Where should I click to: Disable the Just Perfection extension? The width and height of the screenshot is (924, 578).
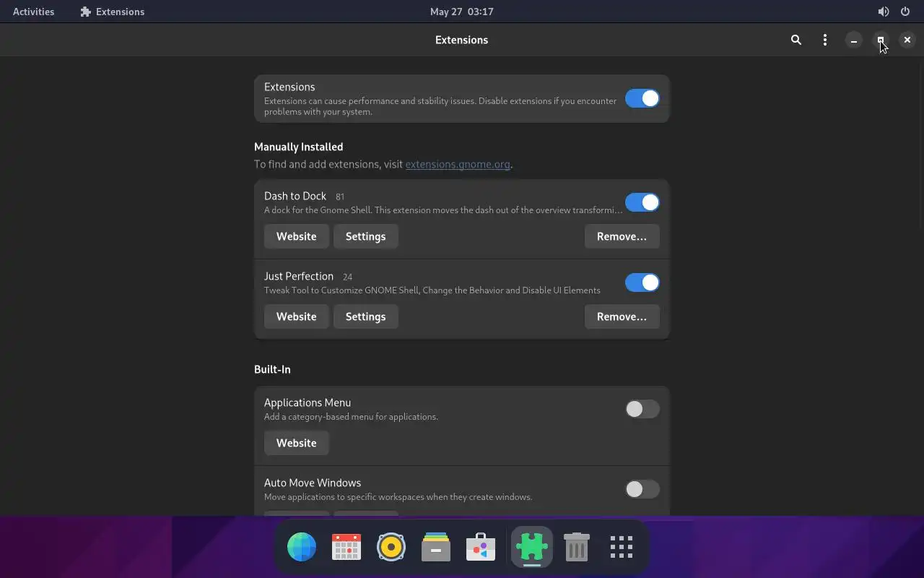642,282
